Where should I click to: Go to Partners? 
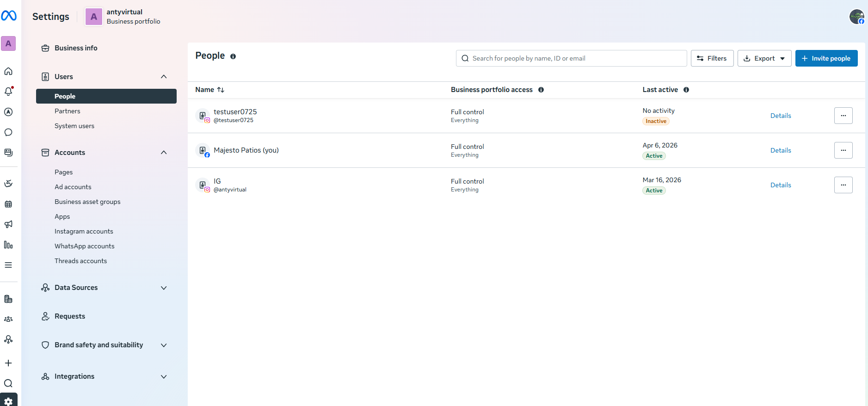click(x=68, y=111)
